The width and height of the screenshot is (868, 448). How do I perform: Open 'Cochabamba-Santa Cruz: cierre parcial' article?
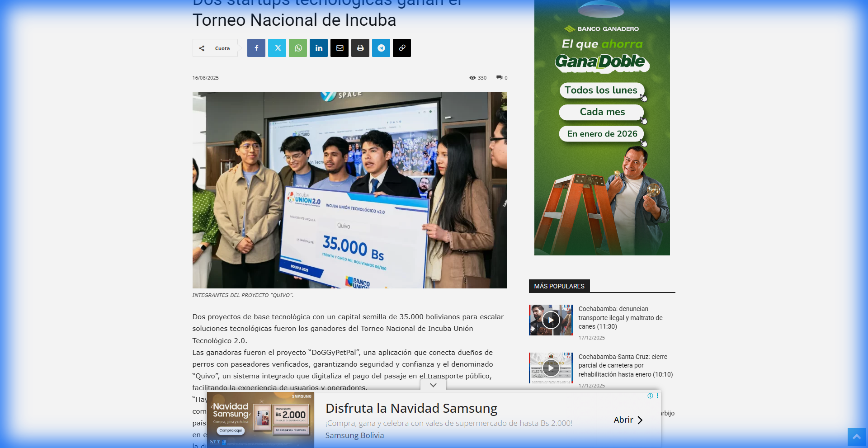[626, 366]
